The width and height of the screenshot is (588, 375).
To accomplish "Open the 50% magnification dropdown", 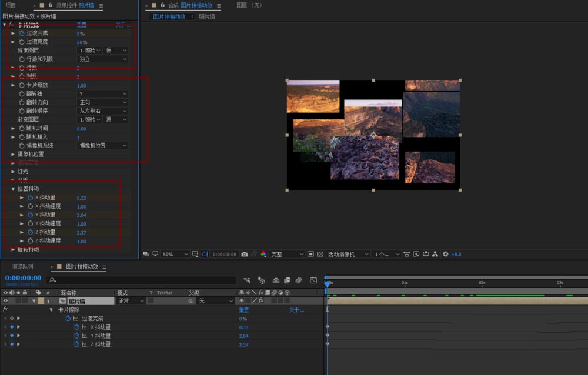I will 175,254.
